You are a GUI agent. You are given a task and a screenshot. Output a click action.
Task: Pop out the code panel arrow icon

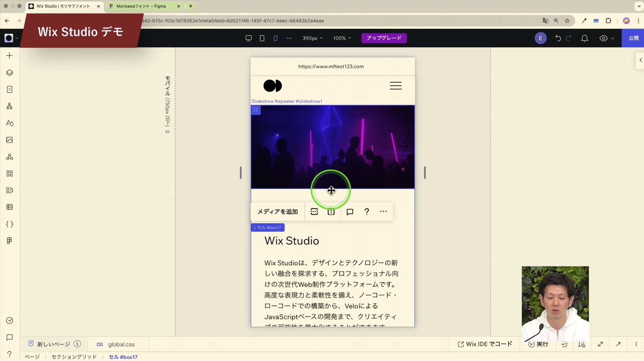[618, 344]
